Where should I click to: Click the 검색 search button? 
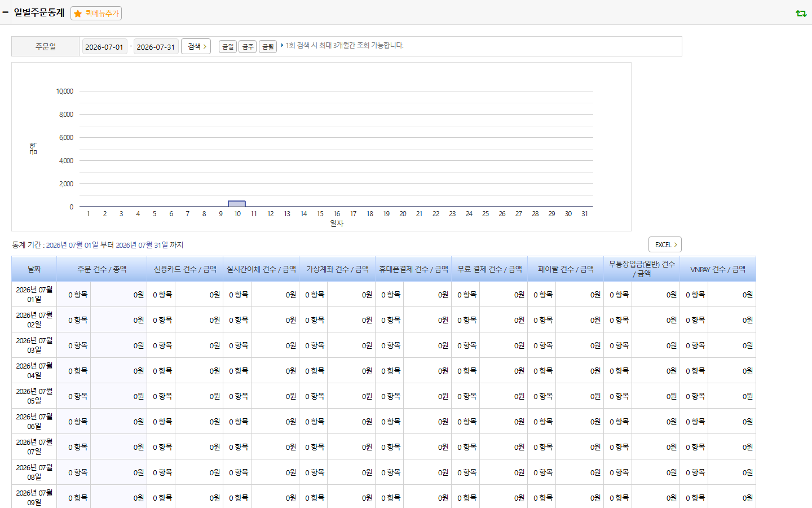(x=196, y=46)
